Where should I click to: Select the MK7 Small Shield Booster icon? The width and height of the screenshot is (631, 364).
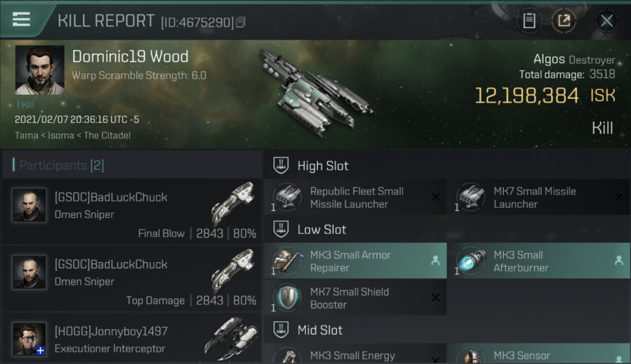pyautogui.click(x=287, y=298)
